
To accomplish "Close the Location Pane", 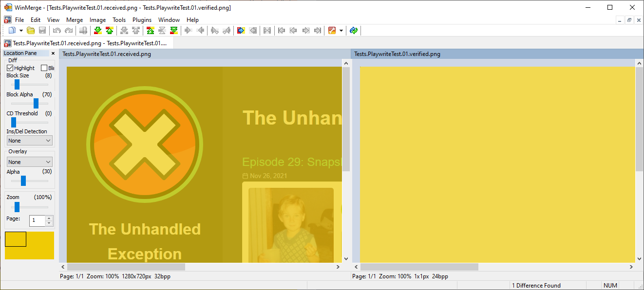I will (53, 54).
